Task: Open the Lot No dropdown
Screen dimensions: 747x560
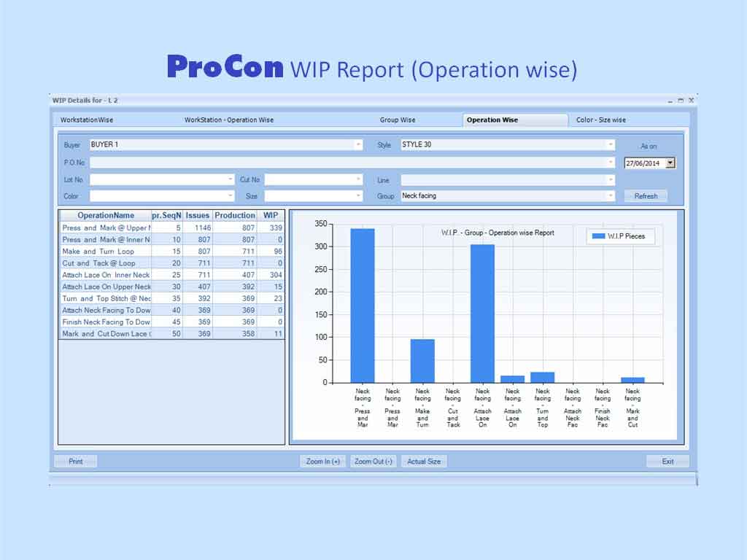Action: (x=230, y=179)
